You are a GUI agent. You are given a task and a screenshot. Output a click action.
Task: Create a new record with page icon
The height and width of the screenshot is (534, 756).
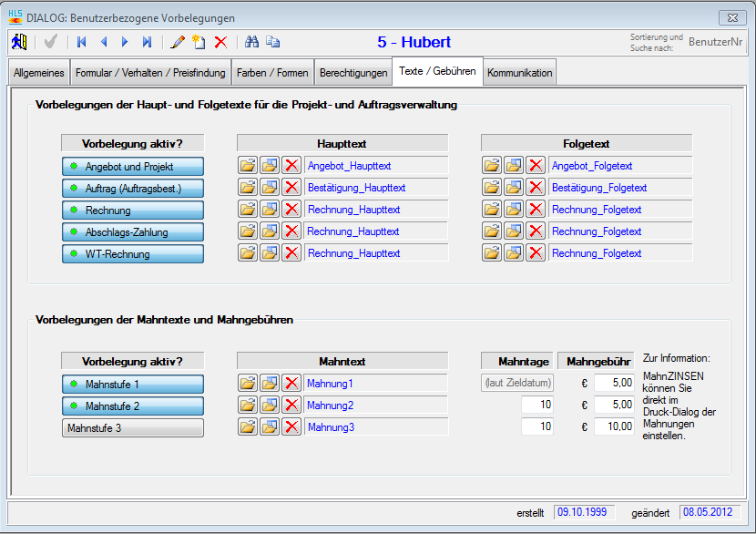pos(199,42)
